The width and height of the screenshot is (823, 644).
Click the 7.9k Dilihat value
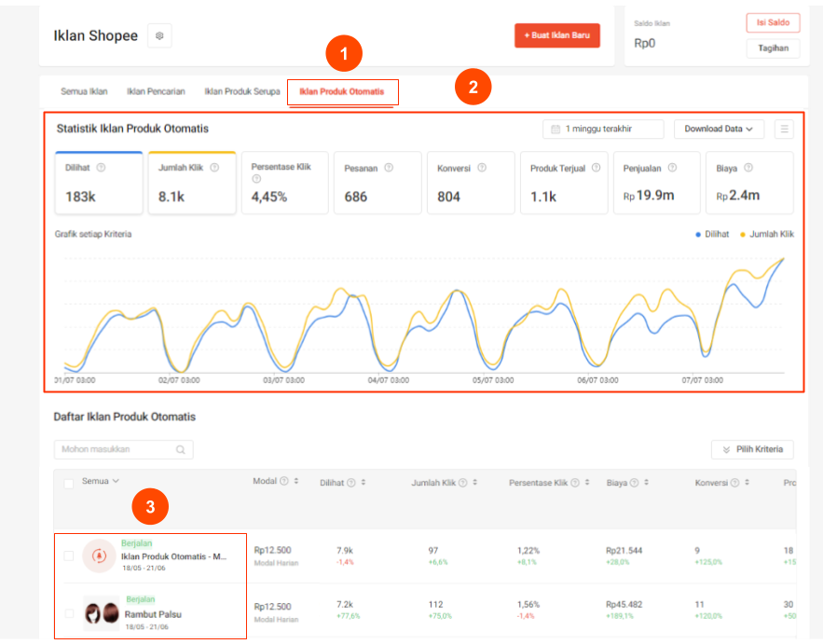(x=345, y=551)
